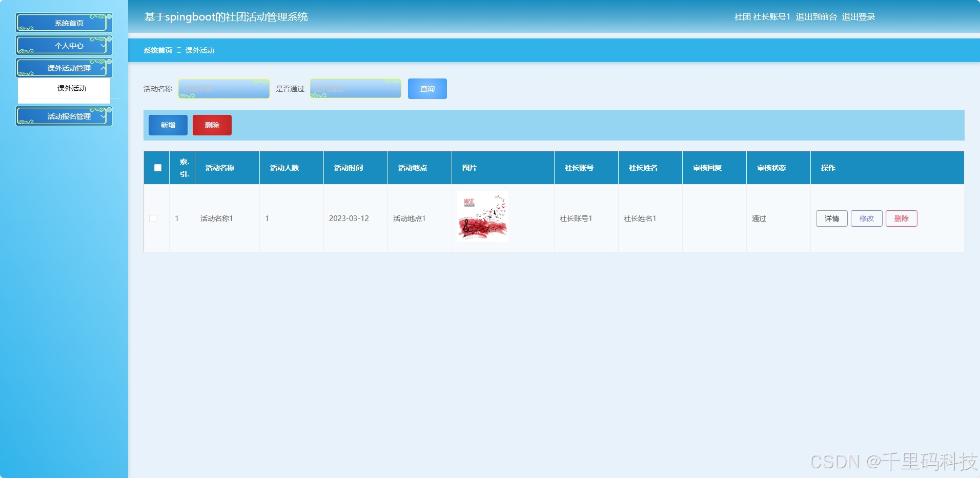The image size is (980, 478).
Task: Click 退出到前台 in the header
Action: tap(816, 17)
